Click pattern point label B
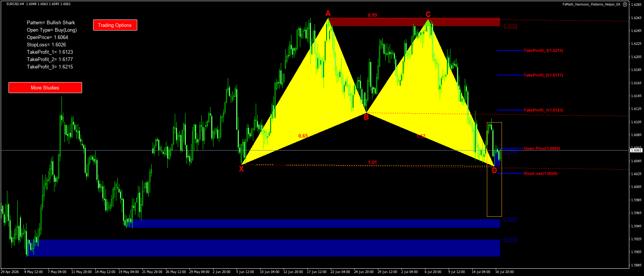Screen dimensions: 644x276 (x=366, y=117)
